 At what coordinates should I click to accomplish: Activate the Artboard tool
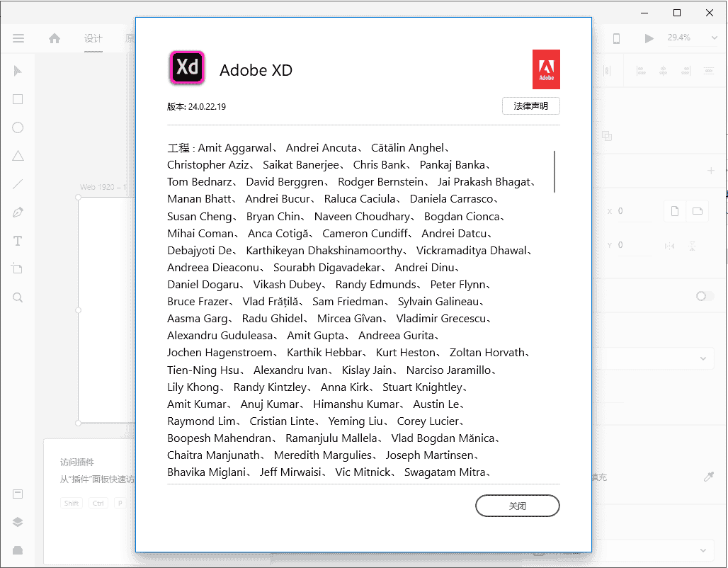click(18, 268)
